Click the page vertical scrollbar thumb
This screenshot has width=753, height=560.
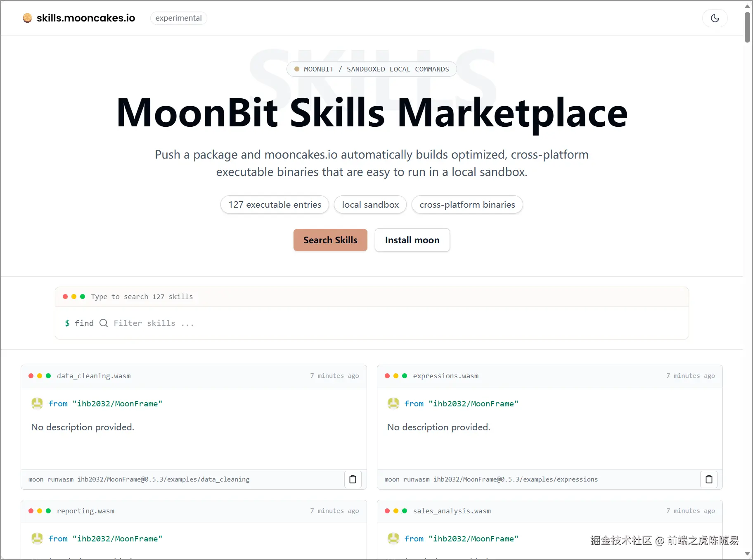click(x=747, y=27)
